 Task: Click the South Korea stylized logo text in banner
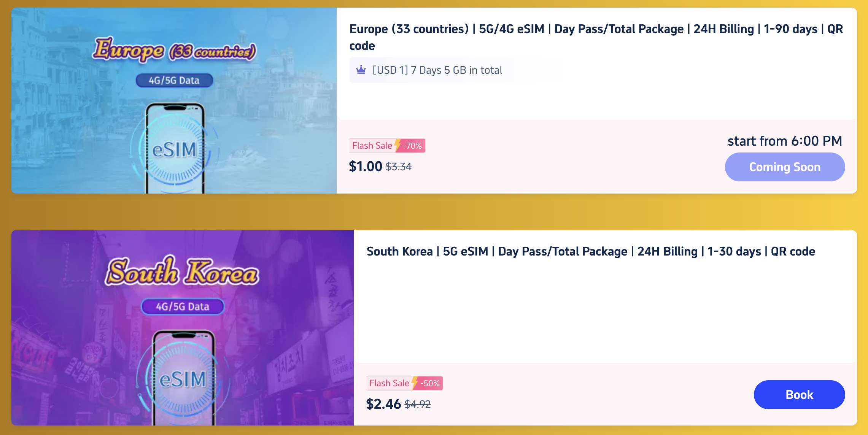click(x=182, y=272)
